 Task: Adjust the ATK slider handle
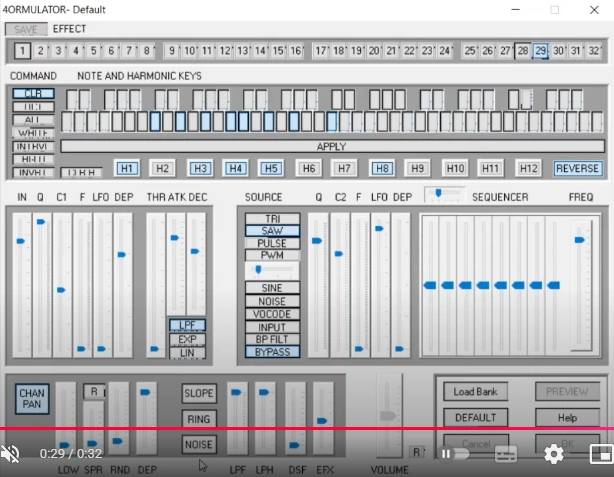[175, 238]
